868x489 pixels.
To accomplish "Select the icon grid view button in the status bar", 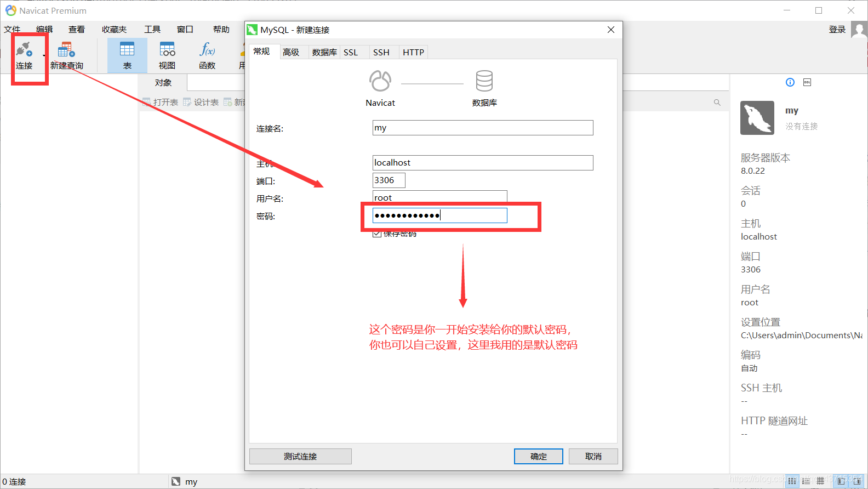I will 792,481.
